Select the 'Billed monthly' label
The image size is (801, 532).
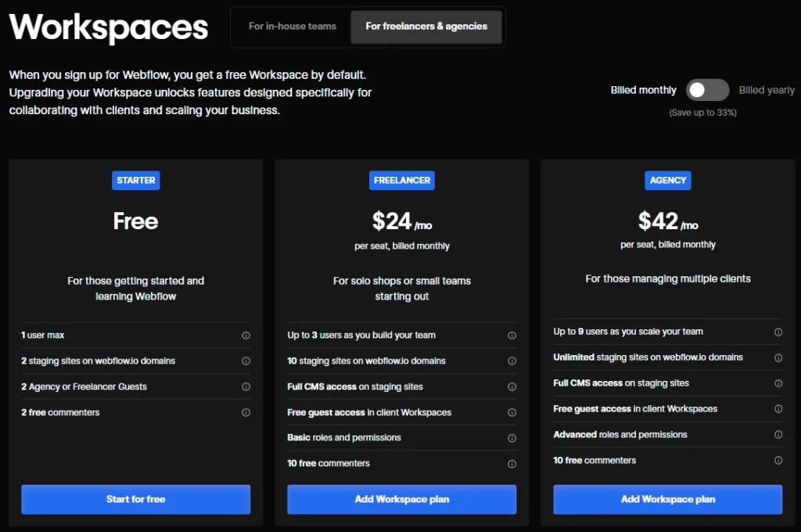[643, 90]
